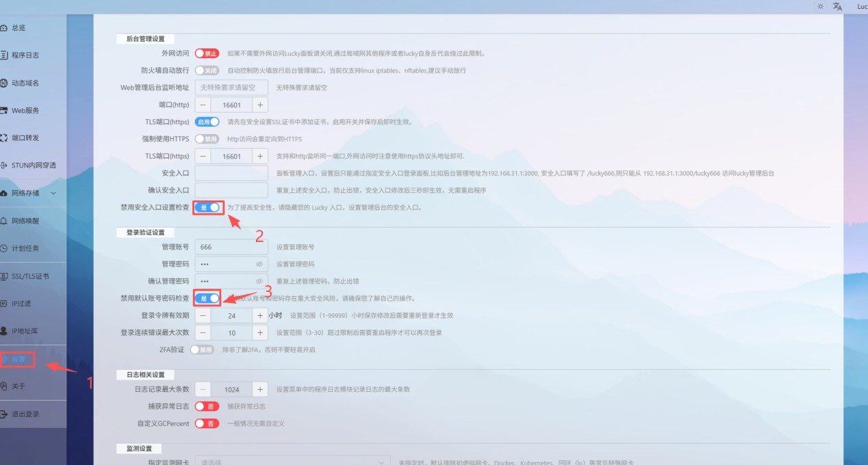Show password in 管理密码 field via eye icon
Viewport: 868px width, 465px height.
pyautogui.click(x=259, y=263)
